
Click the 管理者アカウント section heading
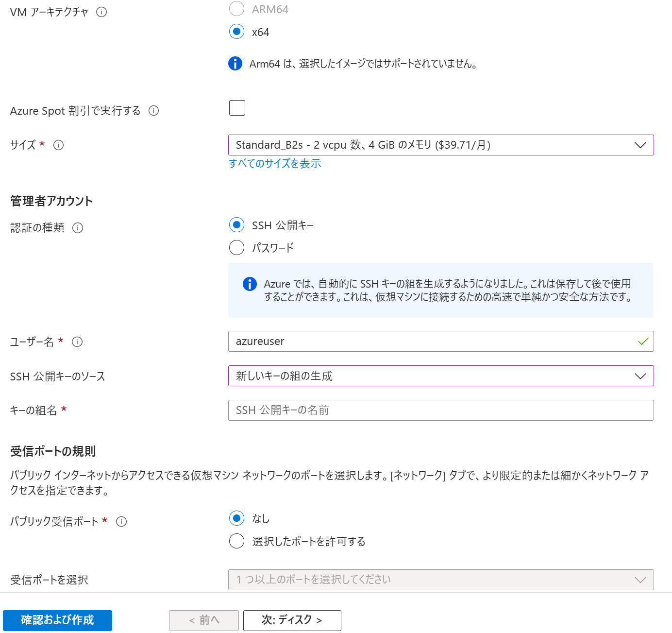[51, 201]
